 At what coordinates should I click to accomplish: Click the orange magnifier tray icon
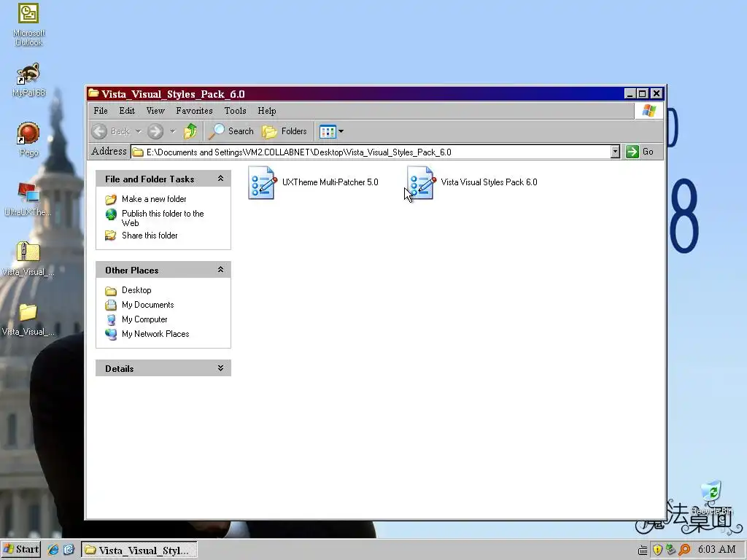[x=684, y=550]
